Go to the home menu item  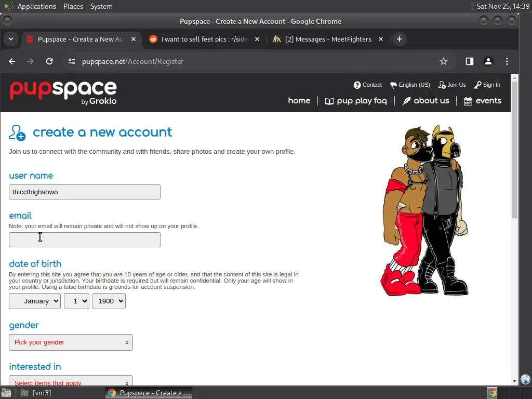299,101
